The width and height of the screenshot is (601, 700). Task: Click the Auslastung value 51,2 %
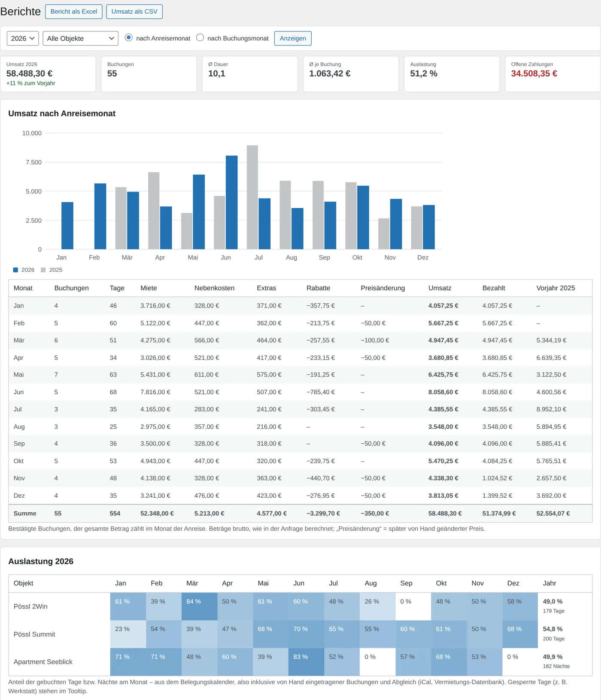[423, 73]
